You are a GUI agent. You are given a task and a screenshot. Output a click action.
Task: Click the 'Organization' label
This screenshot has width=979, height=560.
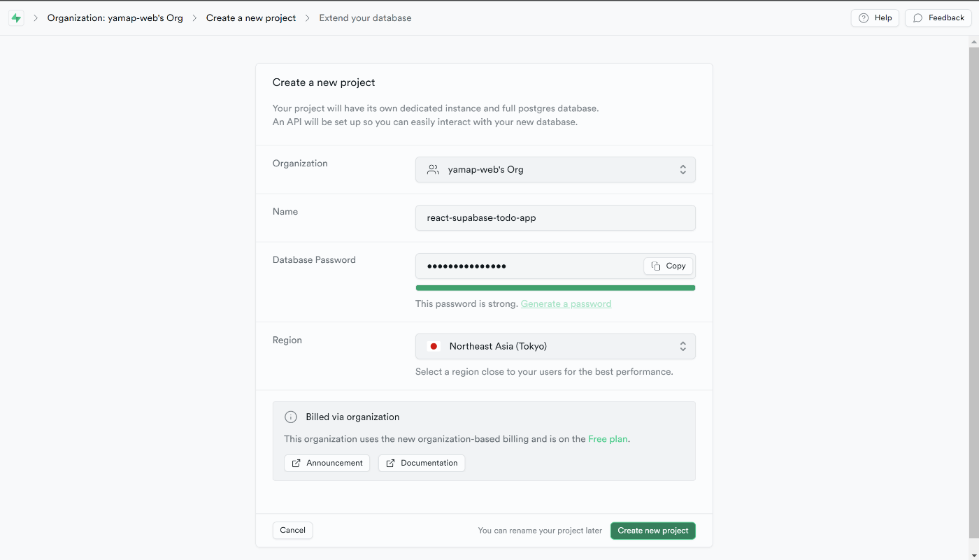coord(300,163)
